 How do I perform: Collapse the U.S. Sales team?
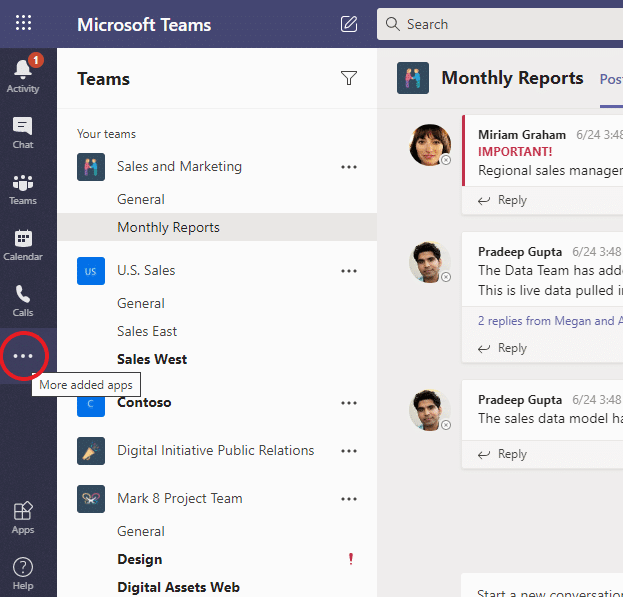pyautogui.click(x=146, y=270)
